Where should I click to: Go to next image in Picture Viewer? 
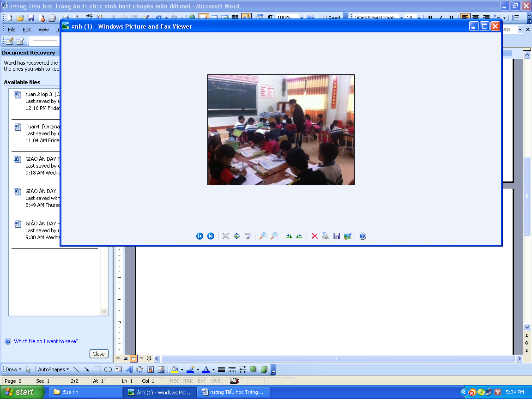point(211,236)
